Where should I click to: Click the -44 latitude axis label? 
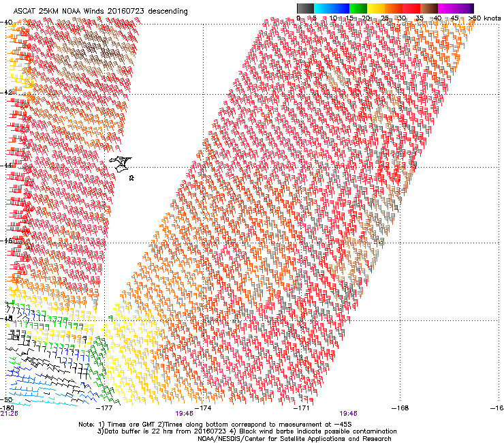(6, 165)
